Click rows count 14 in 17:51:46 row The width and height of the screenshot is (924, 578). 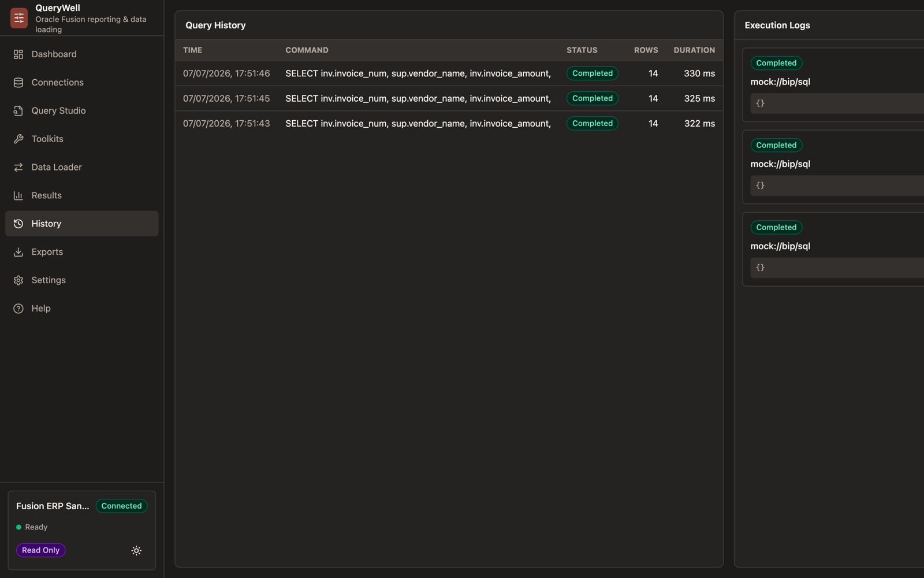[x=653, y=73]
